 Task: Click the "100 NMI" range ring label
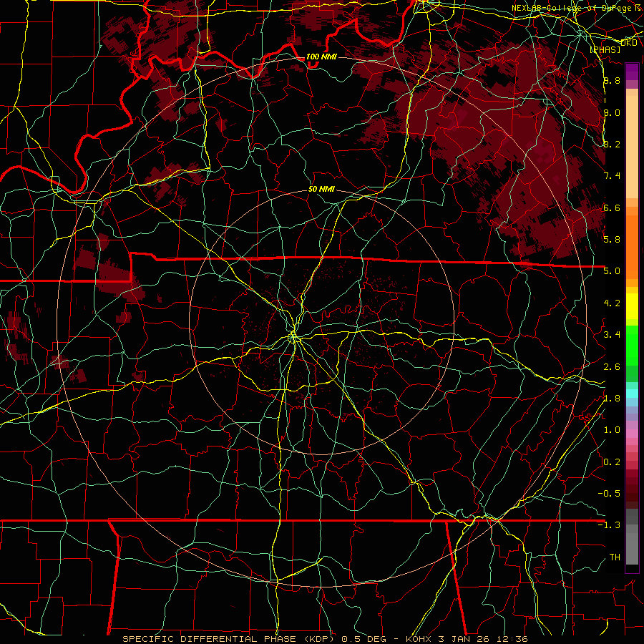pos(321,57)
